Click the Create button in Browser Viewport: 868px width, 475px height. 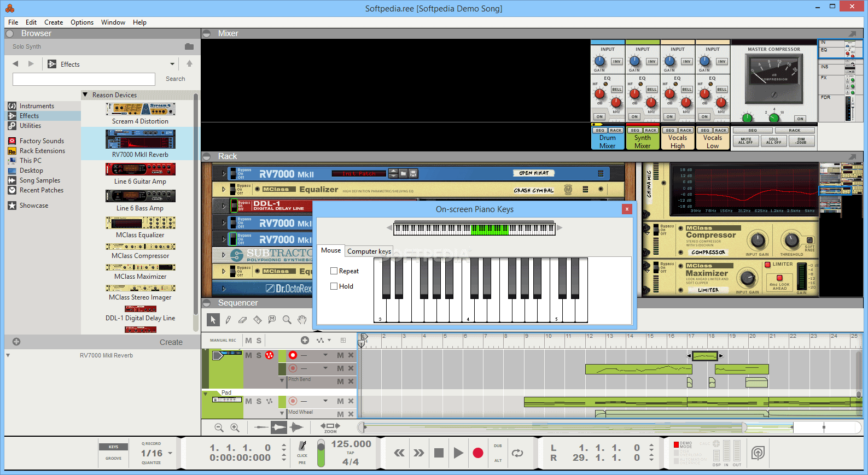click(171, 342)
